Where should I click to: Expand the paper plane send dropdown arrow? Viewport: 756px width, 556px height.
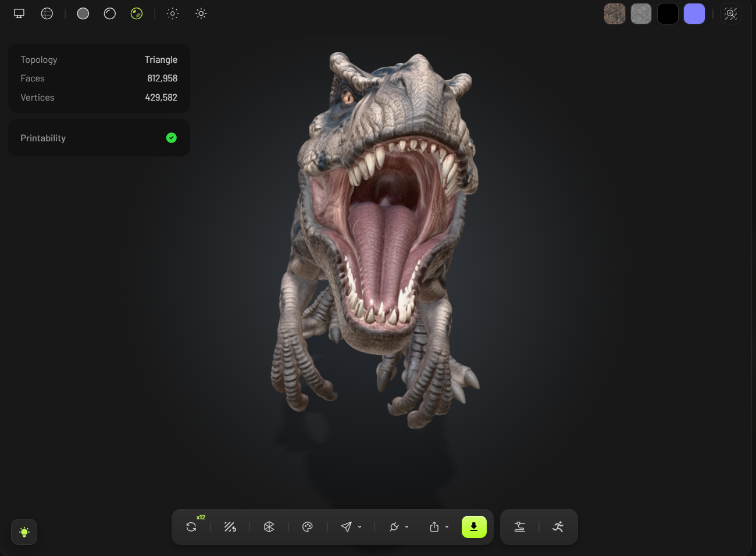click(x=359, y=527)
